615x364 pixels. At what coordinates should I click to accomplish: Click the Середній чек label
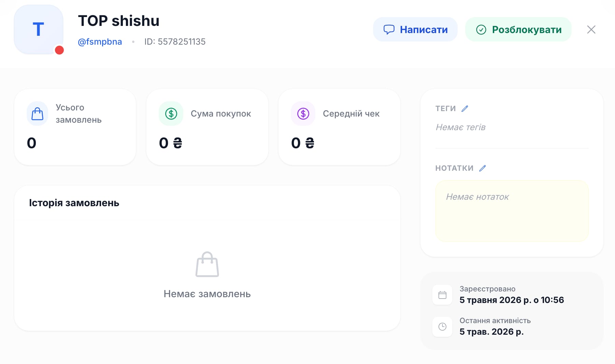coord(351,113)
